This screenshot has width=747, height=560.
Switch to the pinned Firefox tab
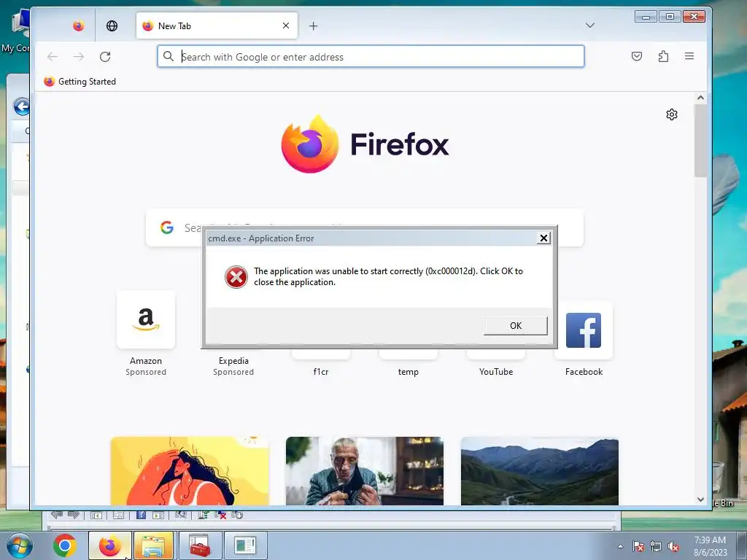[x=79, y=26]
